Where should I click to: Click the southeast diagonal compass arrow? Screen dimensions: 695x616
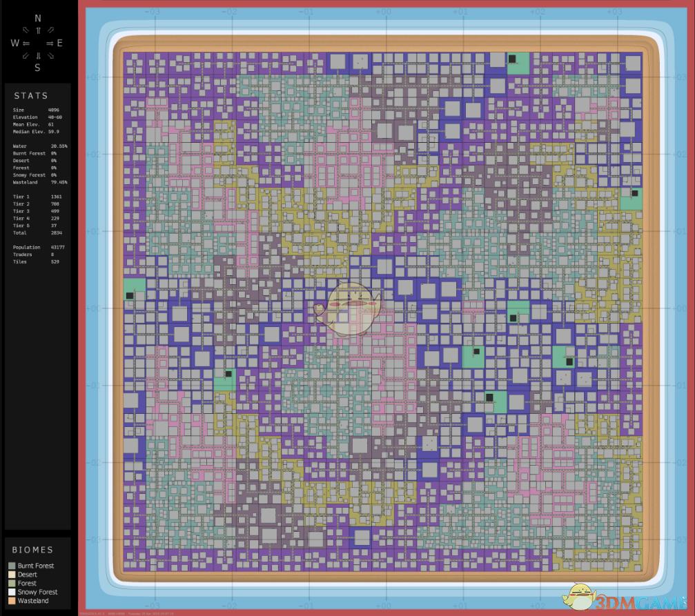[x=50, y=56]
